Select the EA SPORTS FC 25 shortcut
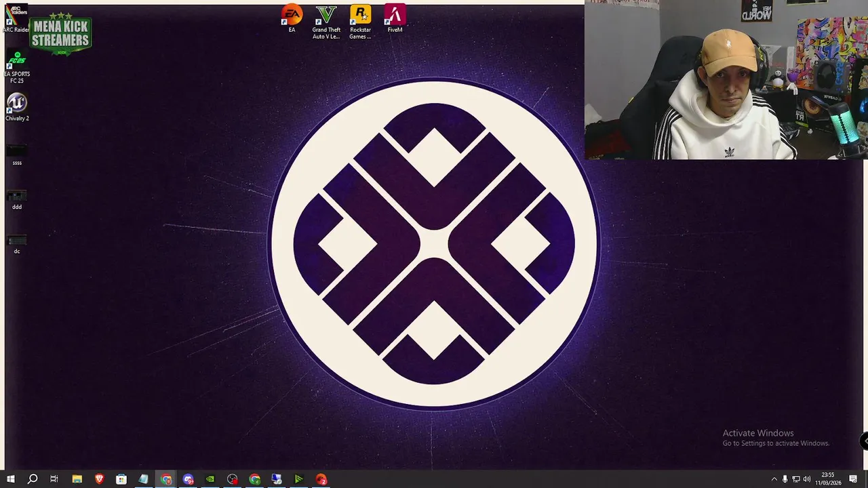The width and height of the screenshot is (868, 488). click(17, 67)
